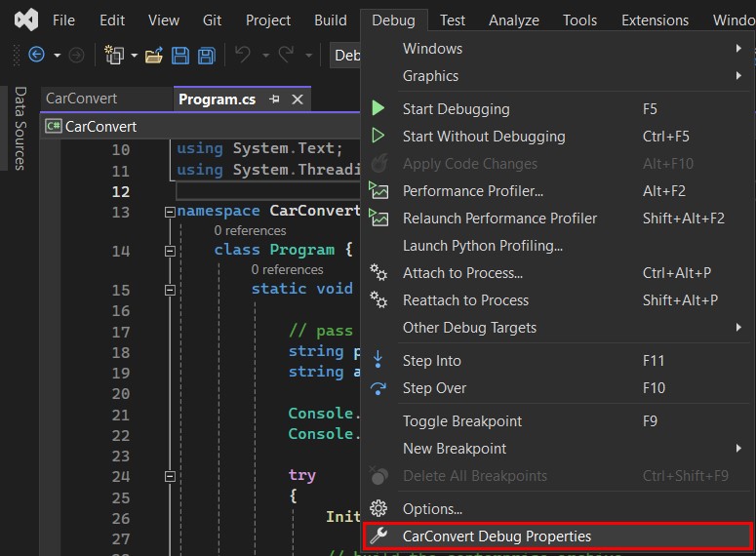The image size is (756, 556).
Task: Click the Open File folder icon
Action: 154,56
